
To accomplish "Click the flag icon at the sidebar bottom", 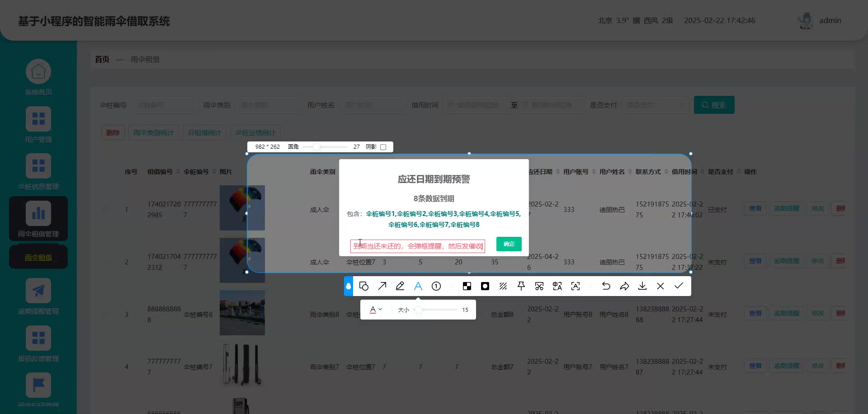I will (38, 385).
